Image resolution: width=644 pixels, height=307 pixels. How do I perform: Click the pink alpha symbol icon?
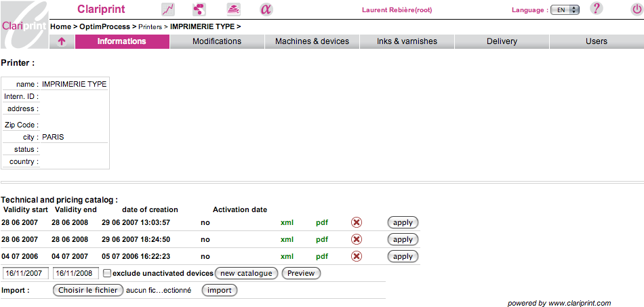tap(266, 9)
